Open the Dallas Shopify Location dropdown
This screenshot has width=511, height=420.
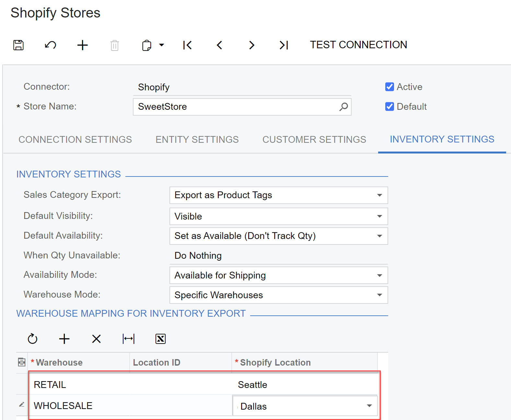pyautogui.click(x=369, y=406)
